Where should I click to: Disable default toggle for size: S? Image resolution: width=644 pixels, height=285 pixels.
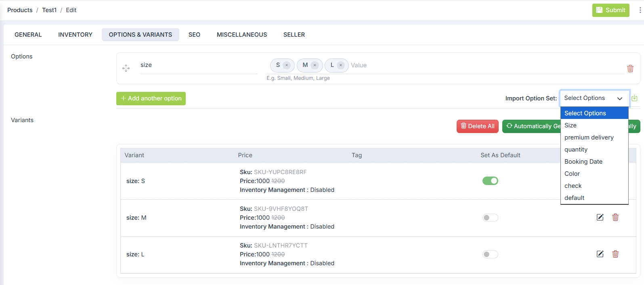pos(490,181)
